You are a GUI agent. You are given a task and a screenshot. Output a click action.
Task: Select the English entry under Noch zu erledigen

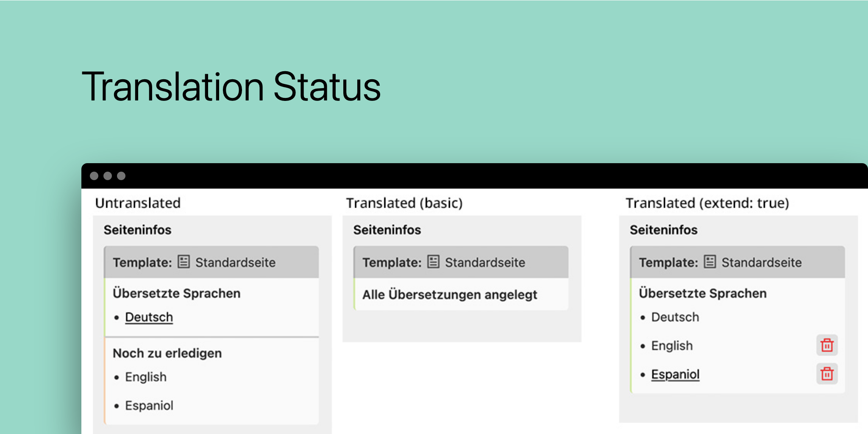(145, 376)
